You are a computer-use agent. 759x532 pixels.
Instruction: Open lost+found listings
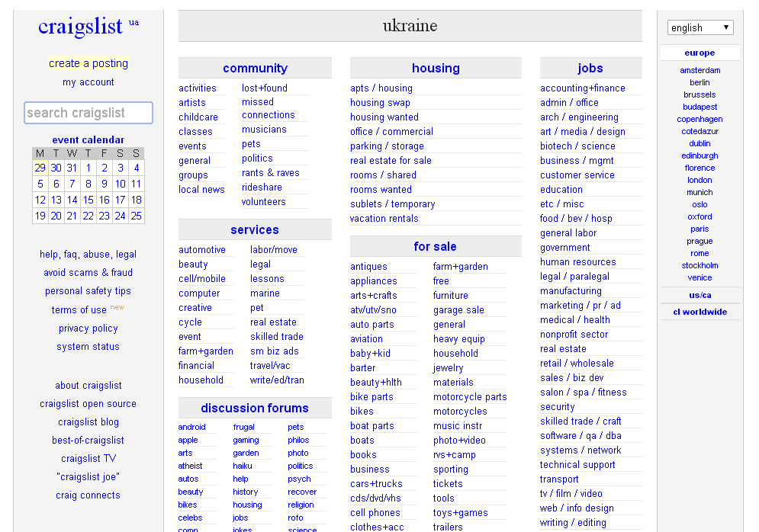[265, 88]
